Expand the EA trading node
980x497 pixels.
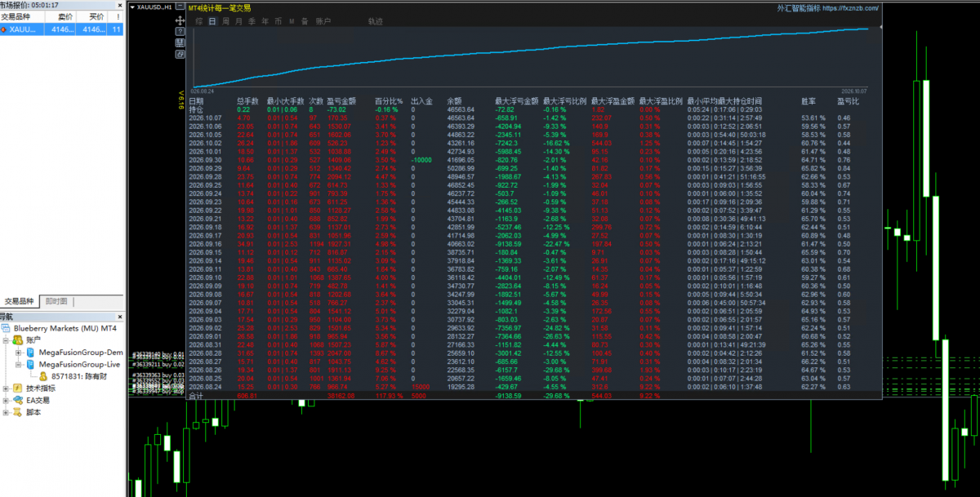click(x=7, y=401)
